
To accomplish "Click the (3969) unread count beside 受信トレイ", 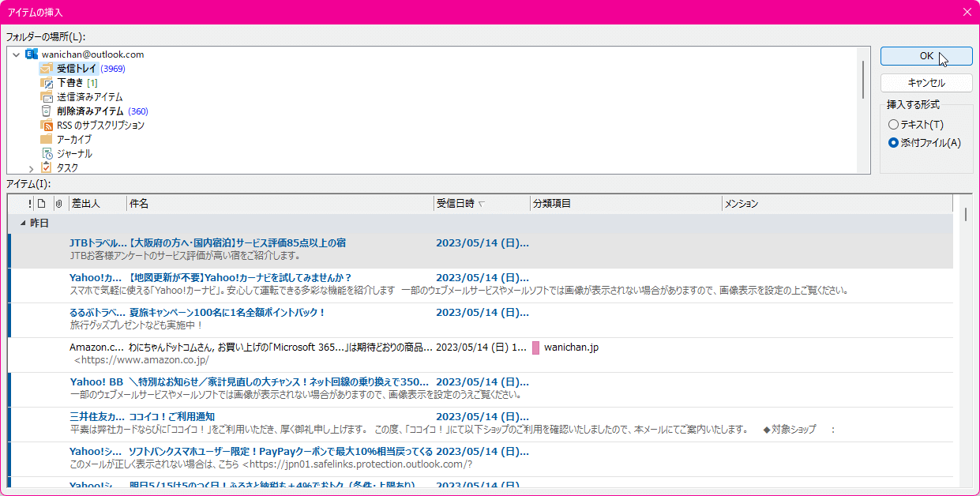I will (113, 69).
